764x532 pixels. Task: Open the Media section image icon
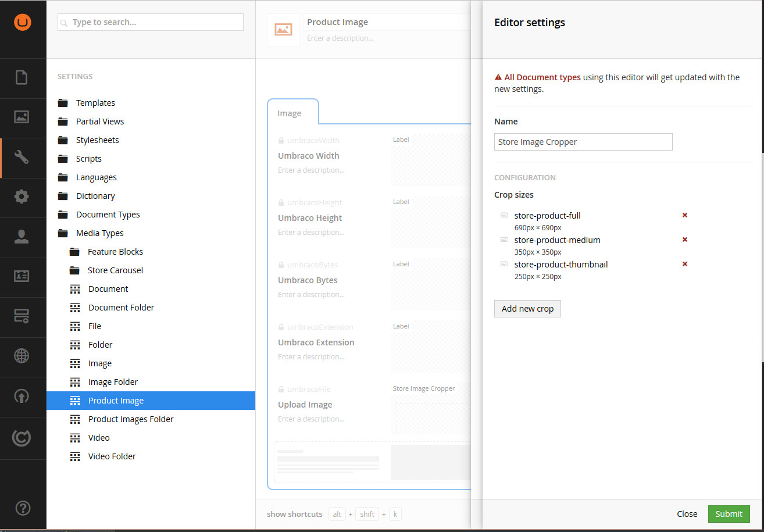23,117
